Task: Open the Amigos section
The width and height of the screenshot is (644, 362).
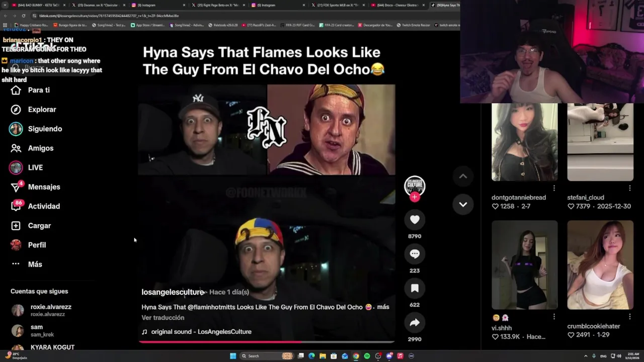Action: point(32,148)
